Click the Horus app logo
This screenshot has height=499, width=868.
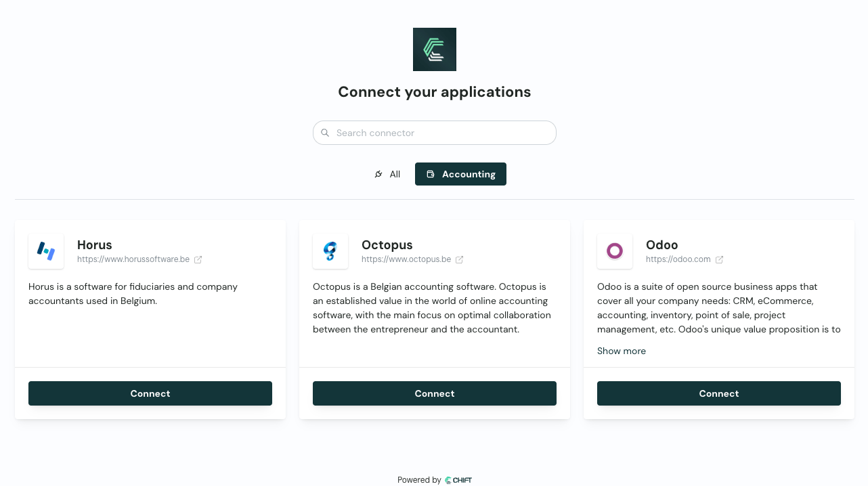pyautogui.click(x=46, y=251)
